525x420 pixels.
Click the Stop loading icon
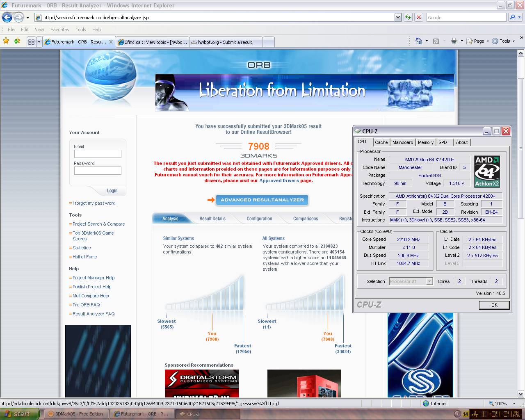tap(418, 17)
